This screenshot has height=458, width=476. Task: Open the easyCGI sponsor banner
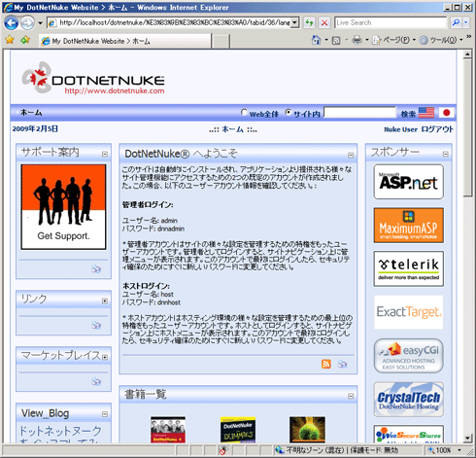pos(409,356)
